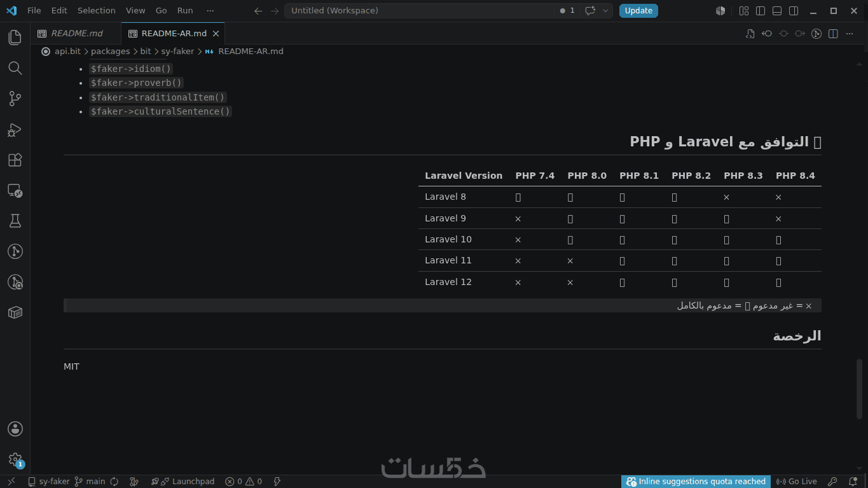The width and height of the screenshot is (868, 488).
Task: Open the chat sparkle icon in title bar
Action: 590,11
